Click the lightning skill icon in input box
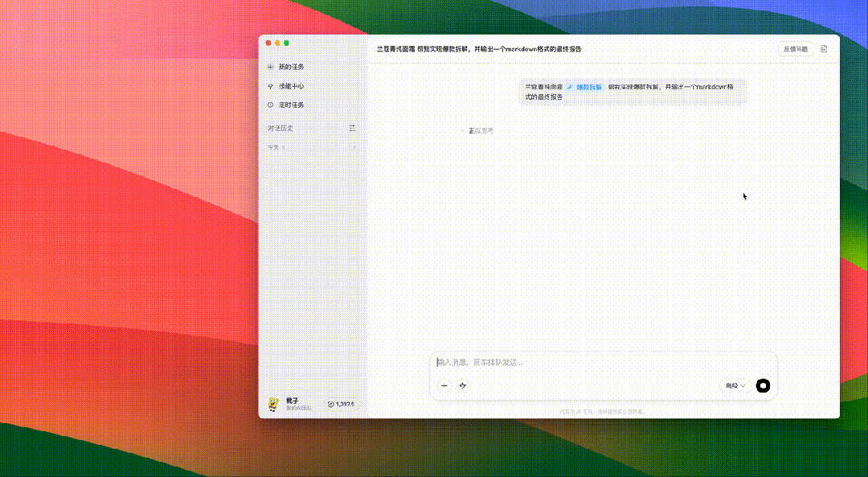 tap(463, 385)
